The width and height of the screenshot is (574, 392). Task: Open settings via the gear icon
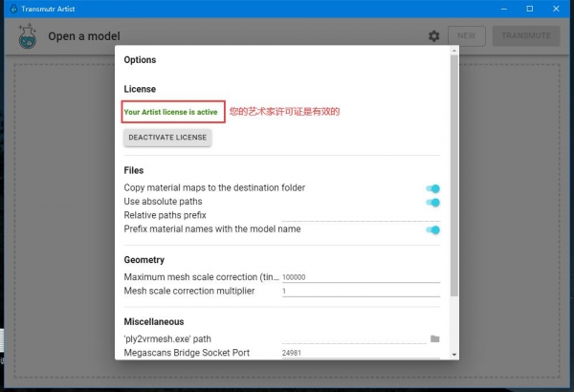coord(433,36)
